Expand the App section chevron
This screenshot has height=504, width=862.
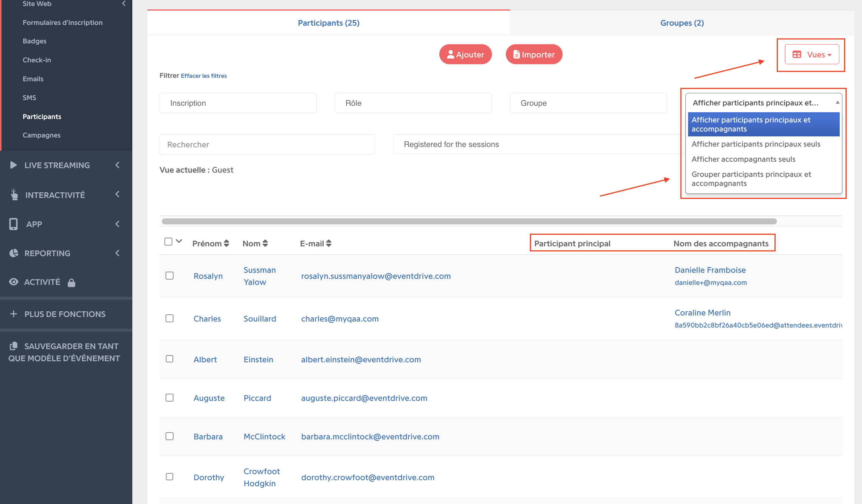(x=118, y=224)
